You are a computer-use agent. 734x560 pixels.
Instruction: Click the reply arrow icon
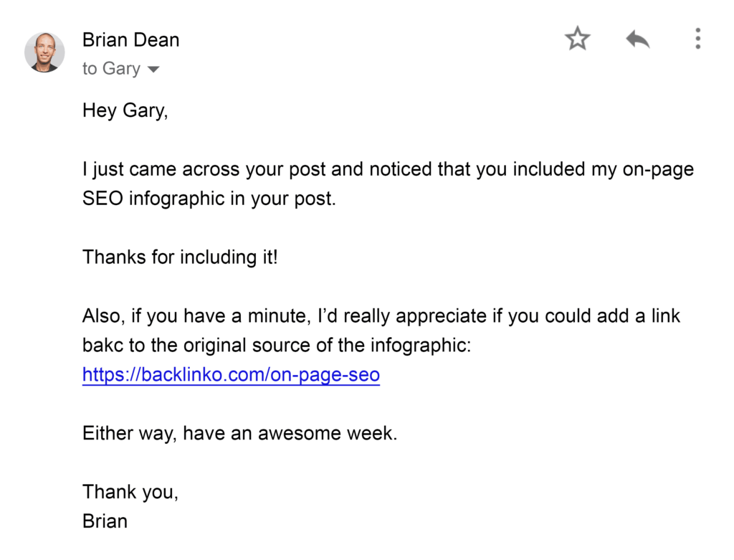coord(637,39)
